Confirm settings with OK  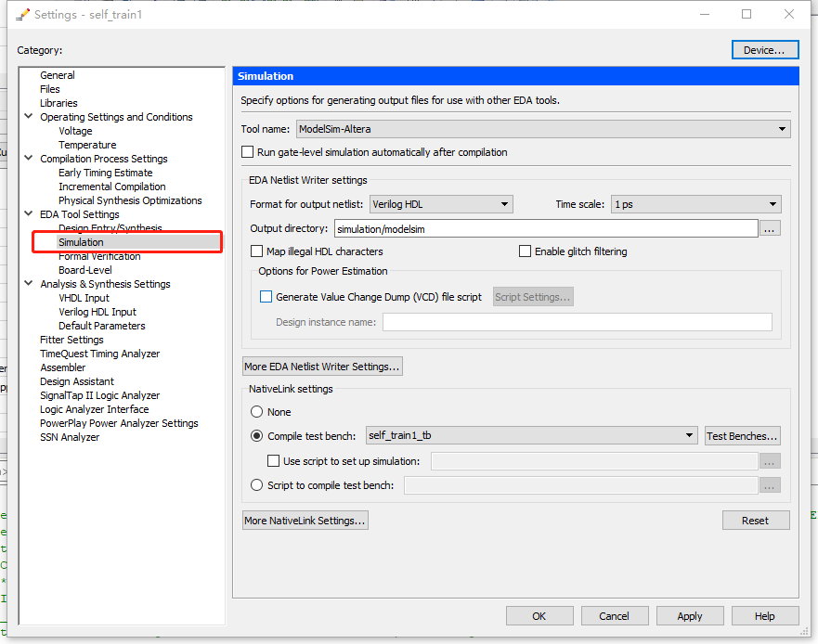(539, 616)
